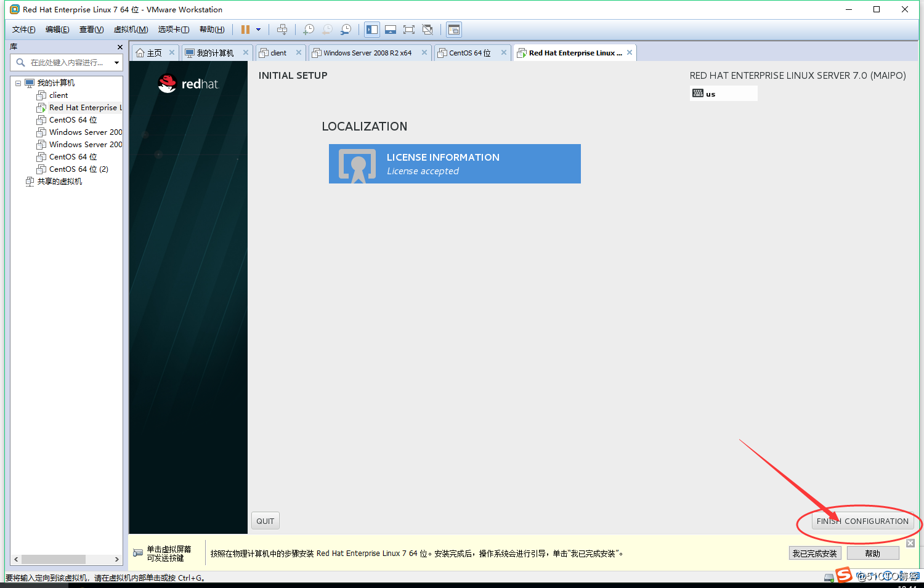Click the Unity mode toolbar icon
Image resolution: width=924 pixels, height=588 pixels.
point(428,30)
